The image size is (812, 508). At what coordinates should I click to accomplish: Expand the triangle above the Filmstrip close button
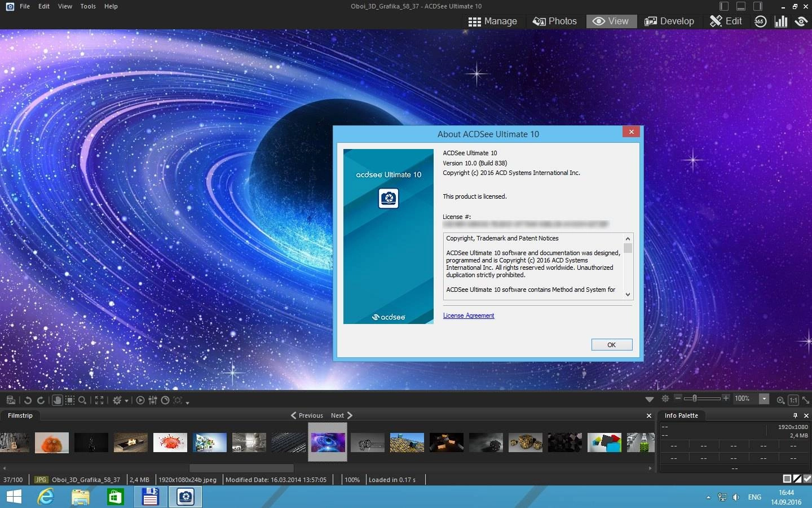point(650,399)
